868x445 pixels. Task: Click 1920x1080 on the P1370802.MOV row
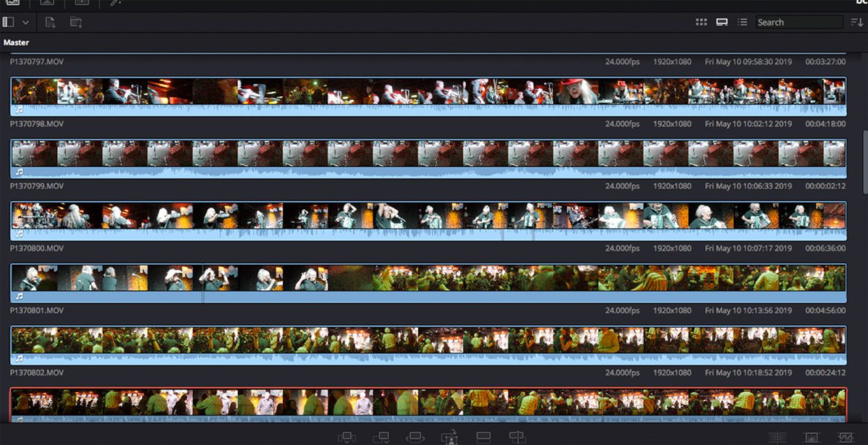(673, 373)
